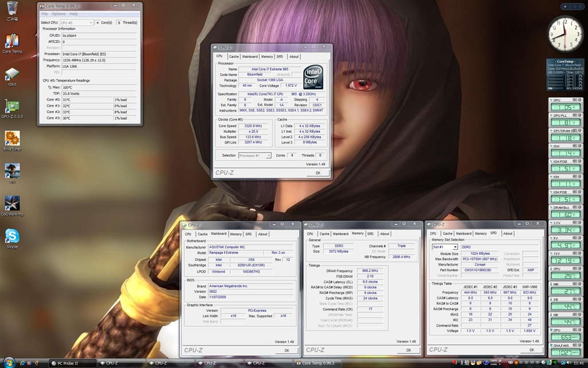This screenshot has width=588, height=368.
Task: Select PC Probe II in the taskbar
Action: click(x=69, y=363)
